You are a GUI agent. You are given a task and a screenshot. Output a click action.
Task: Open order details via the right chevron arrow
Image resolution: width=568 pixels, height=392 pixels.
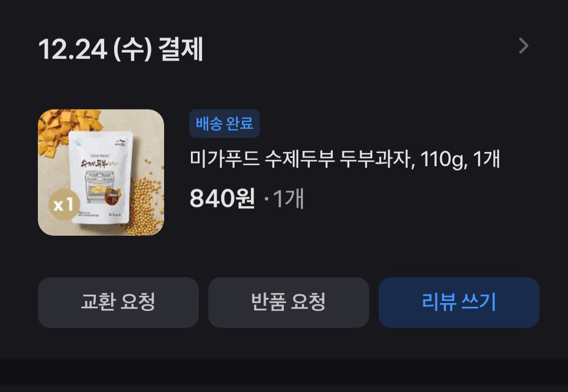(523, 46)
